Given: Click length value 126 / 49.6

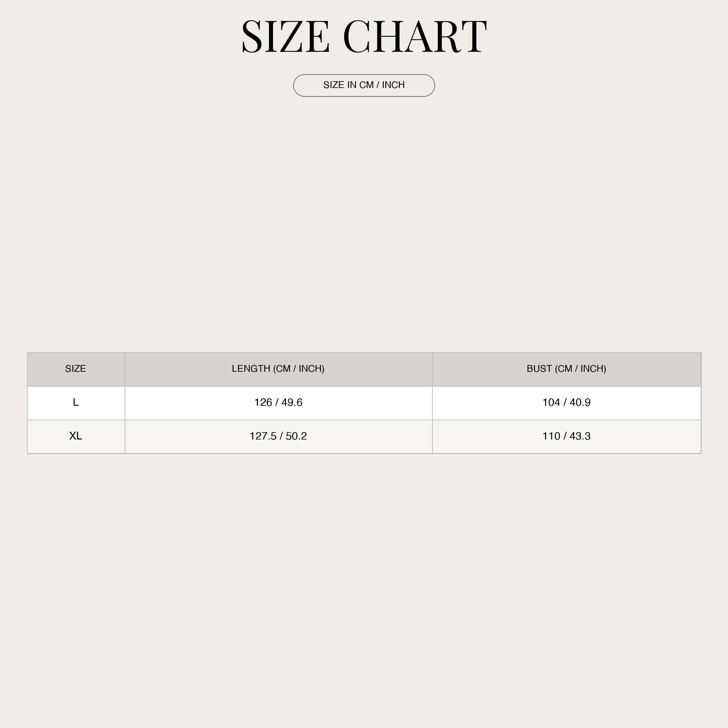Looking at the screenshot, I should point(278,403).
